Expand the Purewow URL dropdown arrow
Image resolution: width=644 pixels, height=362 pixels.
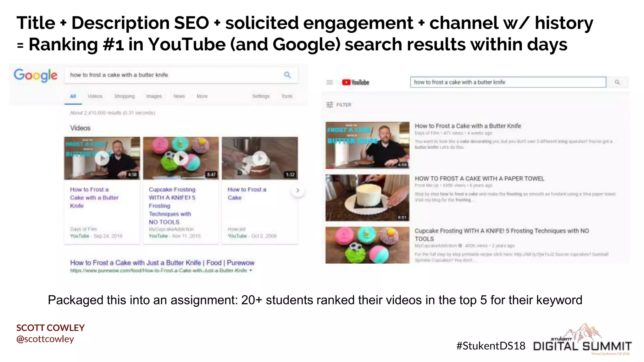coord(251,270)
